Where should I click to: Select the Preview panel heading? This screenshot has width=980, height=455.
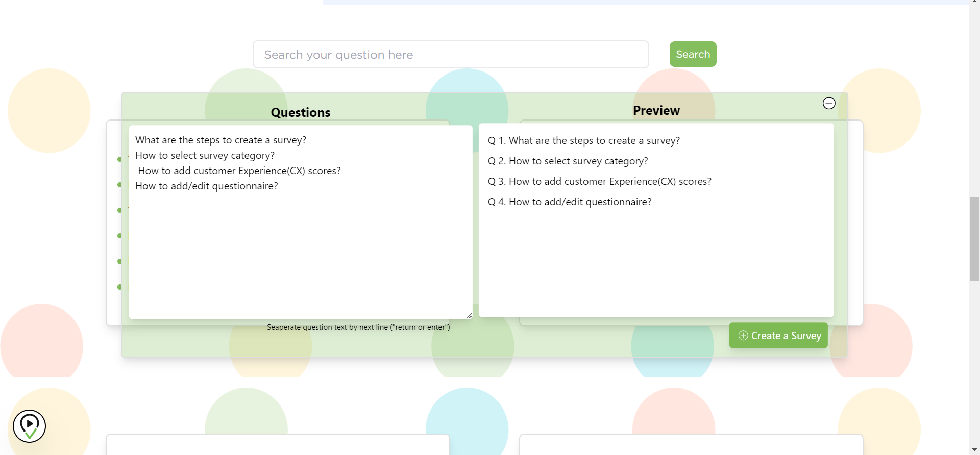(x=656, y=110)
